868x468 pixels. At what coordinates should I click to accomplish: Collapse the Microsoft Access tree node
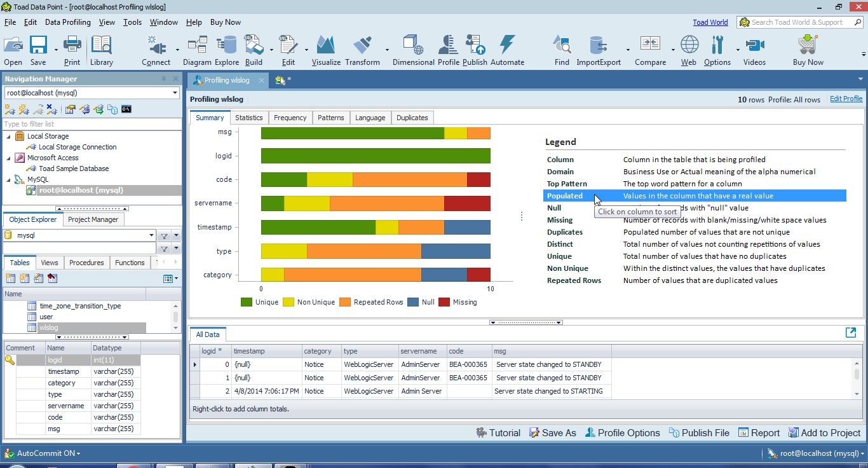(9, 158)
